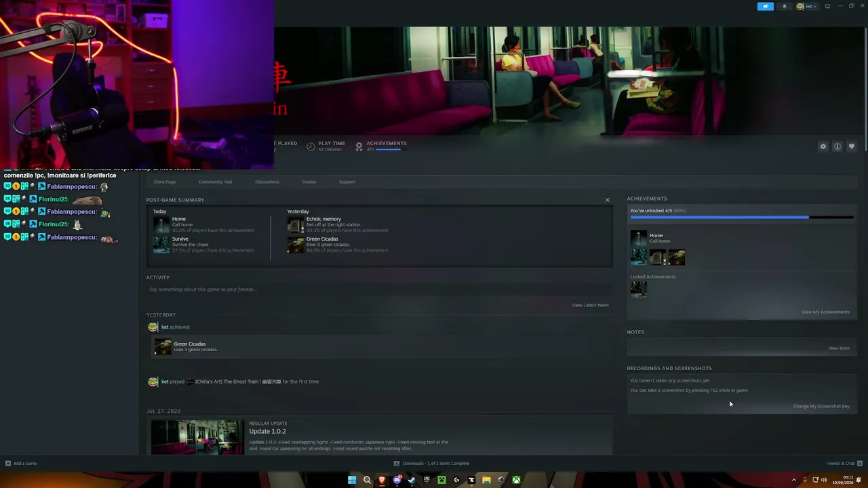This screenshot has height=488, width=868.
Task: Open the Support tab
Action: pos(347,182)
